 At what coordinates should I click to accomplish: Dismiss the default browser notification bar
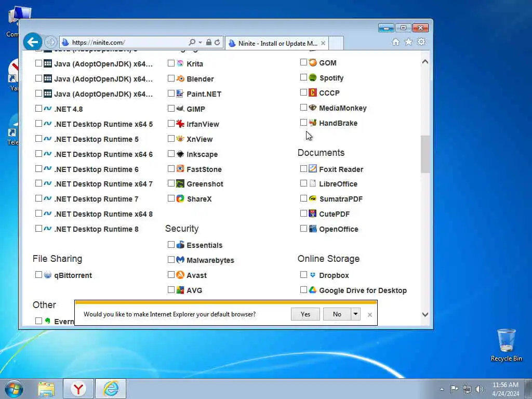pos(370,315)
